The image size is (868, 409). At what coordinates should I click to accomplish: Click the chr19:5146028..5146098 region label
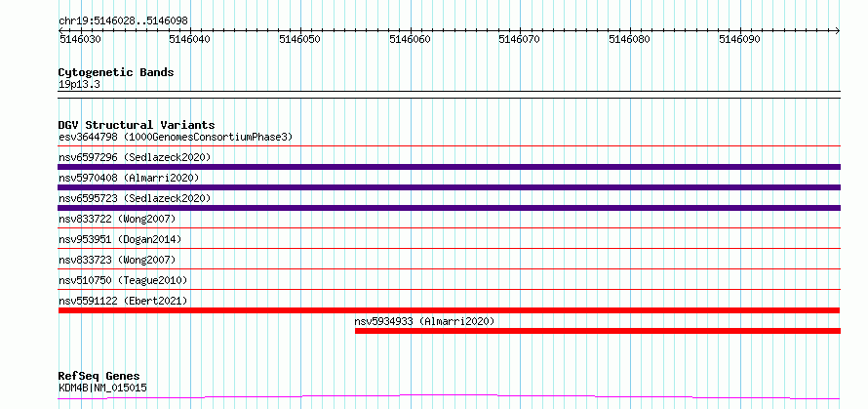123,20
